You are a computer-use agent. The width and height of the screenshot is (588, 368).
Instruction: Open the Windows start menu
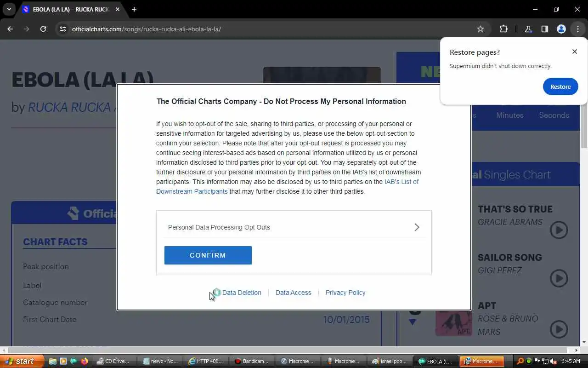click(22, 361)
